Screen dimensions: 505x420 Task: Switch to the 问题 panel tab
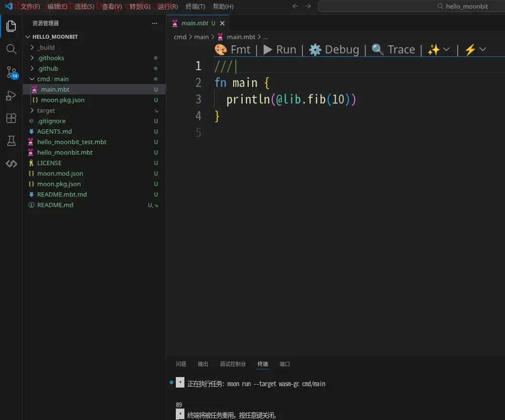pyautogui.click(x=181, y=364)
